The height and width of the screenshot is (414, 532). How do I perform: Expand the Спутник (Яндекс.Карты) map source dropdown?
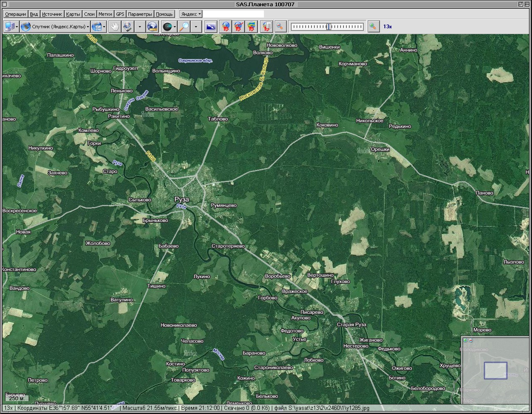click(x=55, y=27)
